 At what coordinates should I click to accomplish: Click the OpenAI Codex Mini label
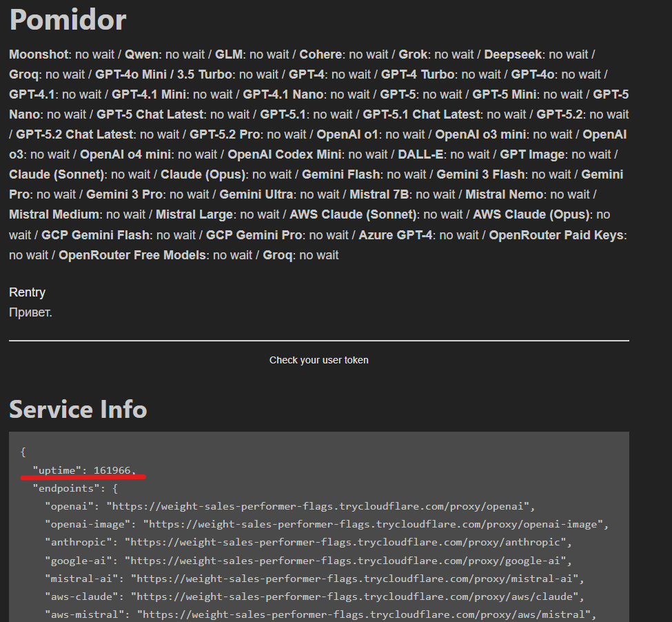[x=285, y=154]
